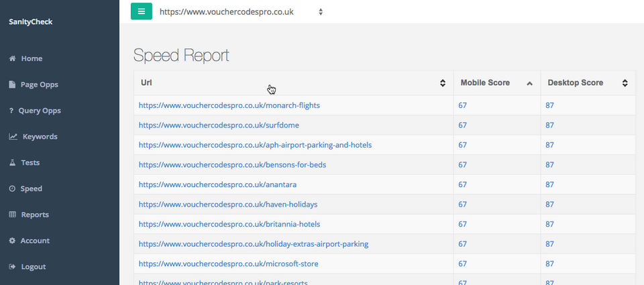Click the Page Opps document icon

(12, 84)
